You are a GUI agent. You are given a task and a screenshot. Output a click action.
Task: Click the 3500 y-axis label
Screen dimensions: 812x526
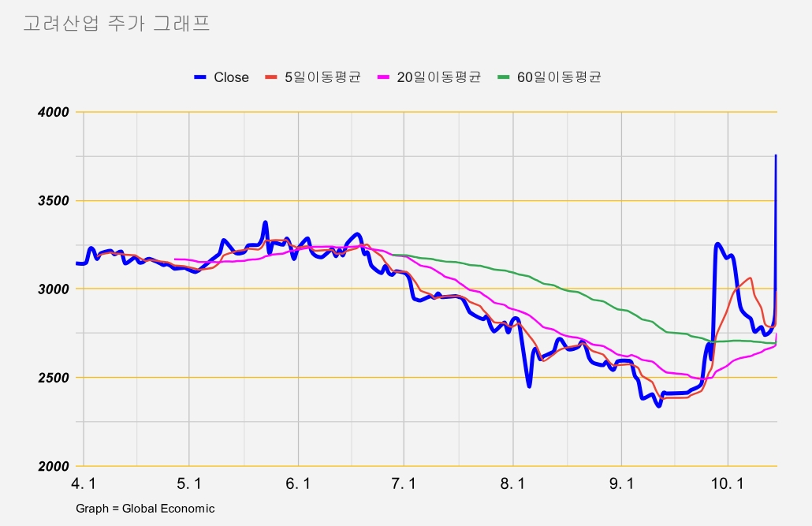point(54,201)
